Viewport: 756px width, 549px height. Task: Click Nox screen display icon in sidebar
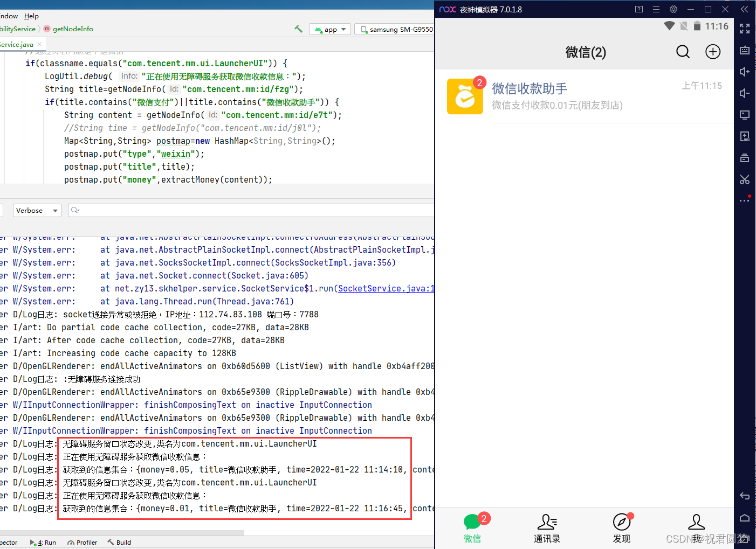pyautogui.click(x=745, y=115)
